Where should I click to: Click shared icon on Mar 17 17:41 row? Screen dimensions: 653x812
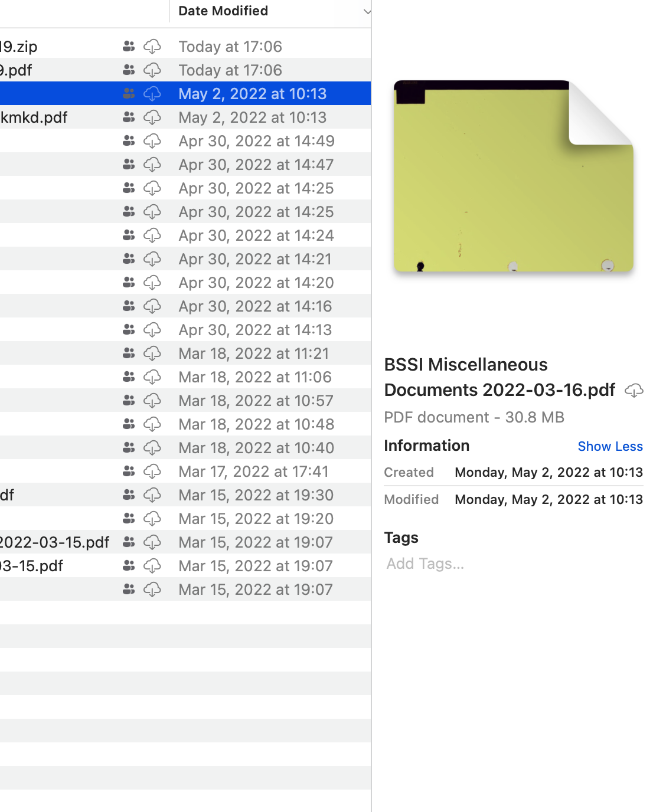click(x=129, y=472)
